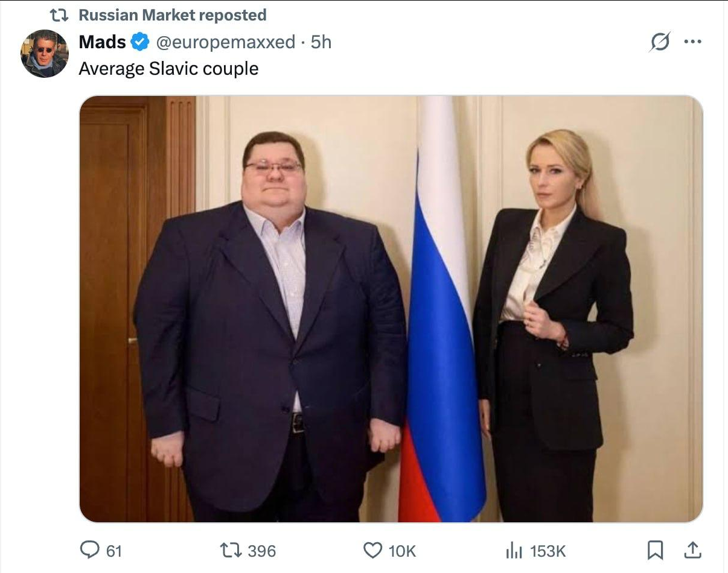Click the reply speech bubble icon

90,549
